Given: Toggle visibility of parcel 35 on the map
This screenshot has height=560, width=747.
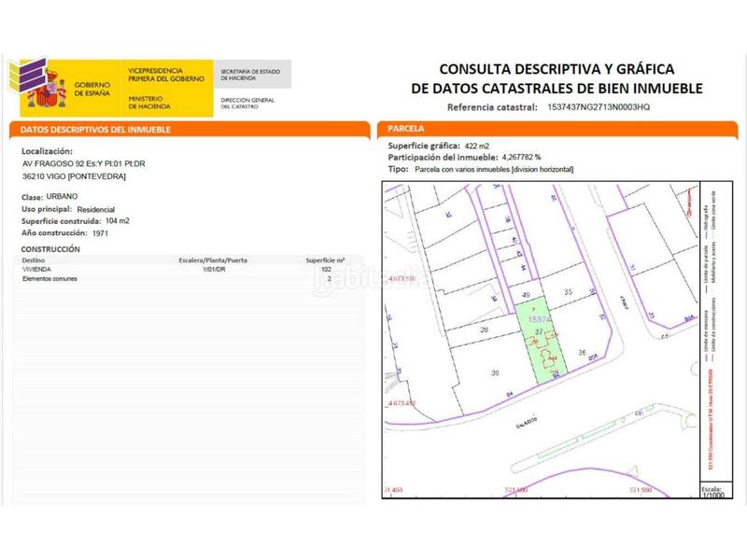Looking at the screenshot, I should click(x=568, y=291).
